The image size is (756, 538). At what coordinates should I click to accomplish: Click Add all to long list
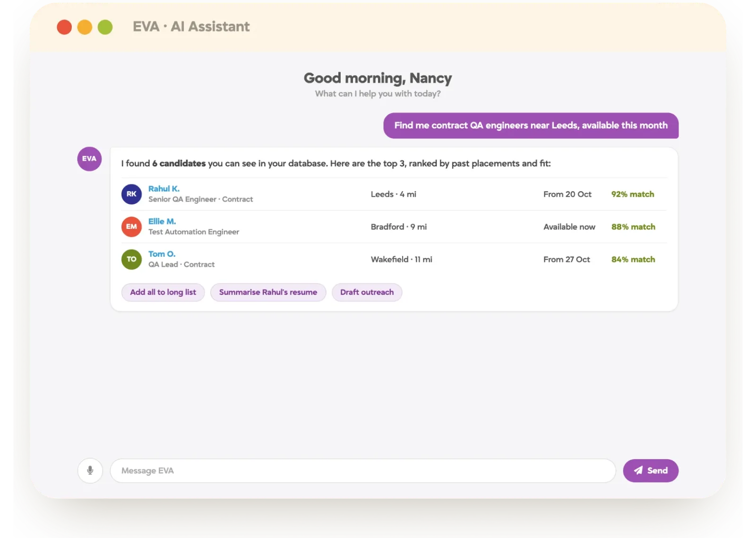pos(163,292)
